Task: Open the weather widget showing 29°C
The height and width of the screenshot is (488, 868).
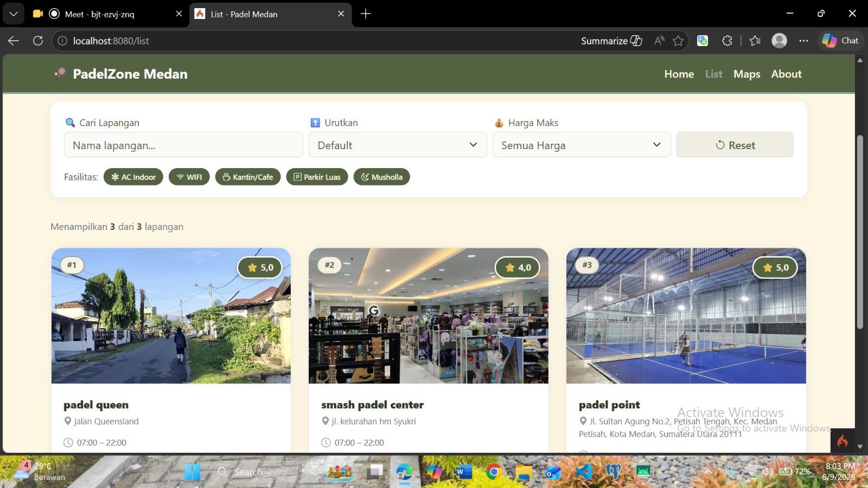Action: pos(38,471)
